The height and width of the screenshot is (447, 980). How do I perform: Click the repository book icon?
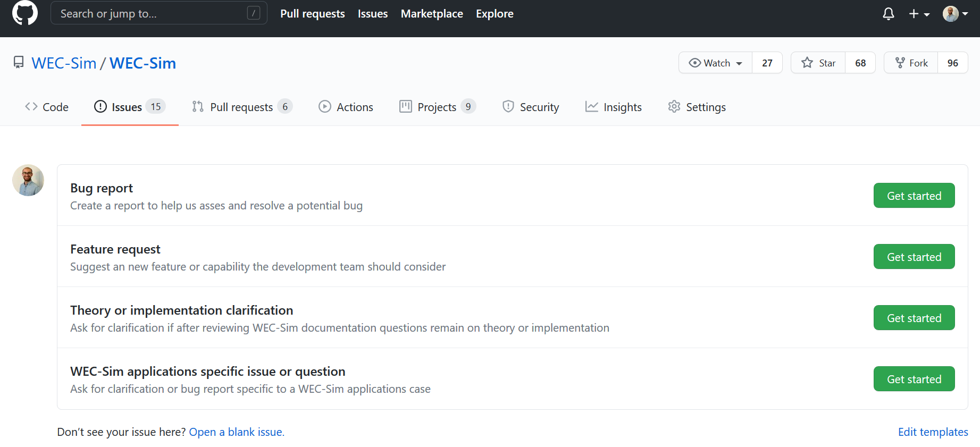19,63
